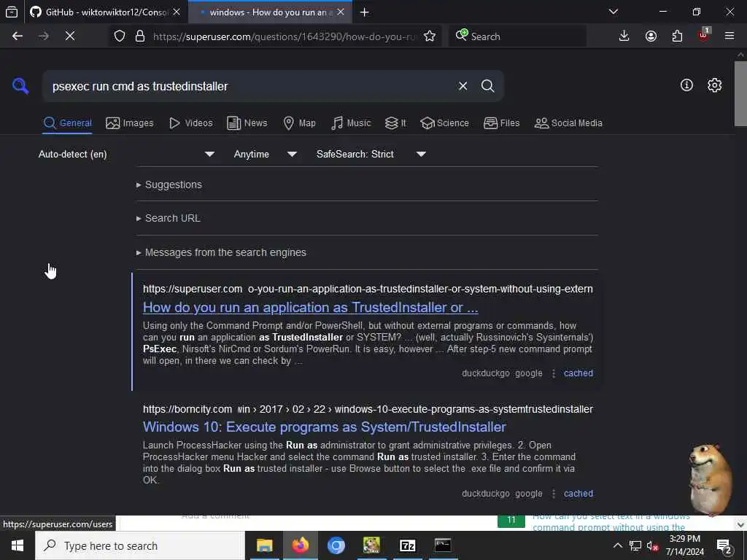Open Firefox downloads panel
747x560 pixels.
click(x=624, y=36)
